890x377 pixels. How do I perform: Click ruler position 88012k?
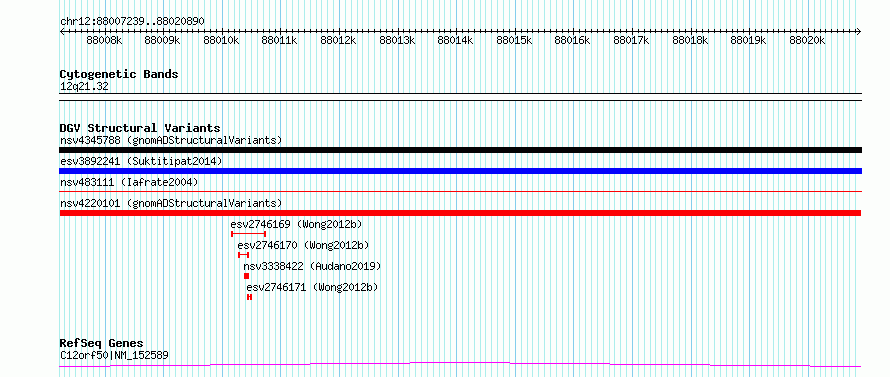pos(338,40)
